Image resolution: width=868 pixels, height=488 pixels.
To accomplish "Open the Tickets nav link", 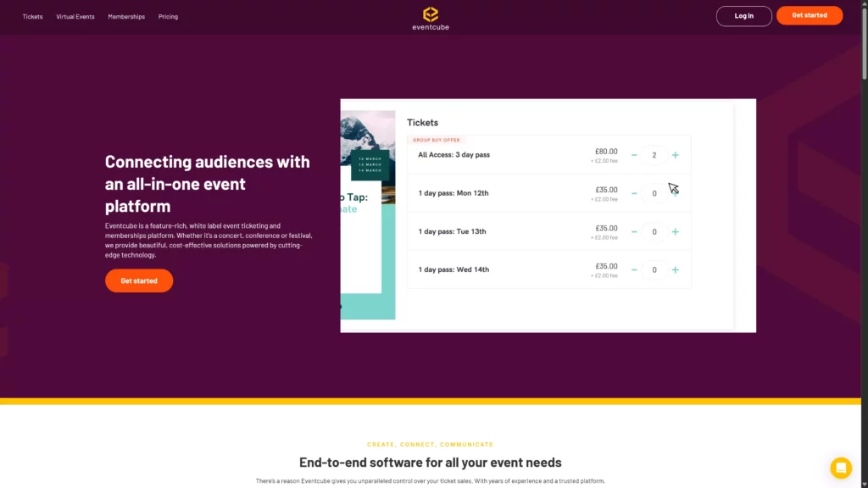I will [33, 17].
